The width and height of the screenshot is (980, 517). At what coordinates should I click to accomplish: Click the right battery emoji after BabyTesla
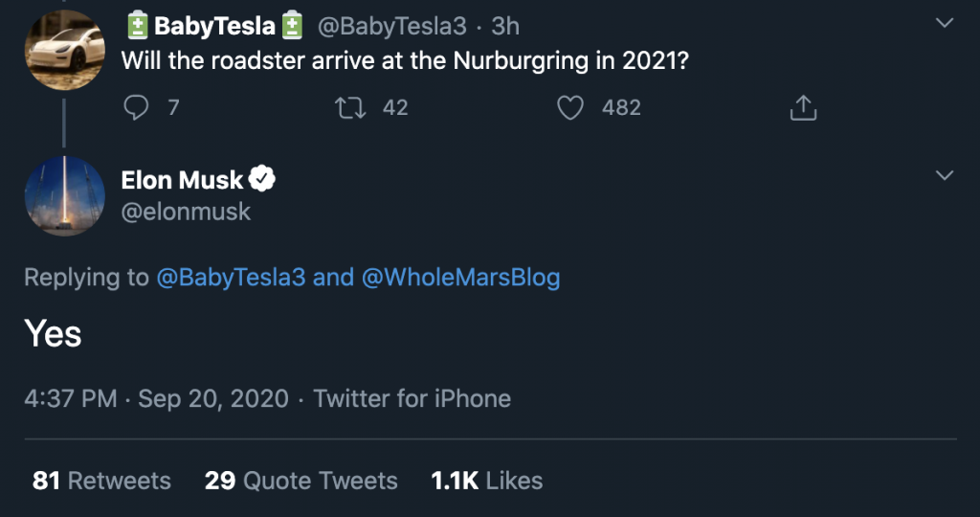tap(292, 26)
